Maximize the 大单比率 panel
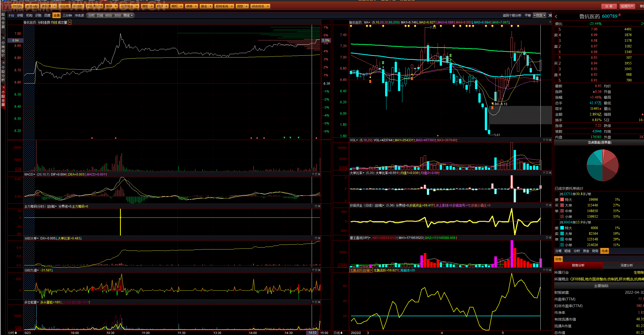Image resolution: width=644 pixels, height=335 pixels. click(x=547, y=173)
